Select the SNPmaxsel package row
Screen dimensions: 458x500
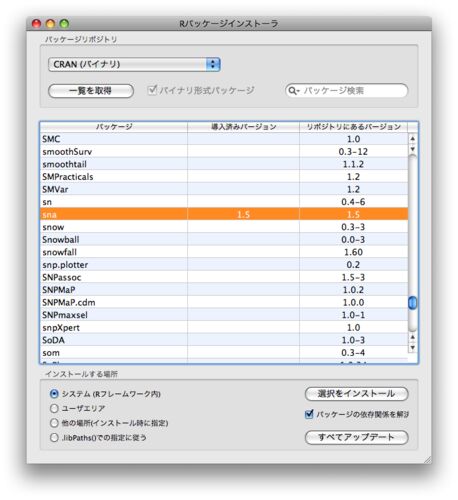224,315
